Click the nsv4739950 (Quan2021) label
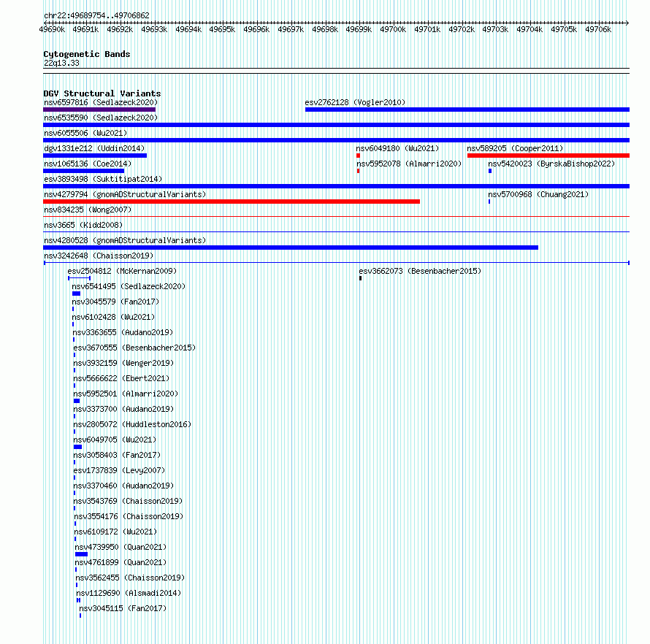Viewport: 650px width, 644px height. (x=121, y=547)
